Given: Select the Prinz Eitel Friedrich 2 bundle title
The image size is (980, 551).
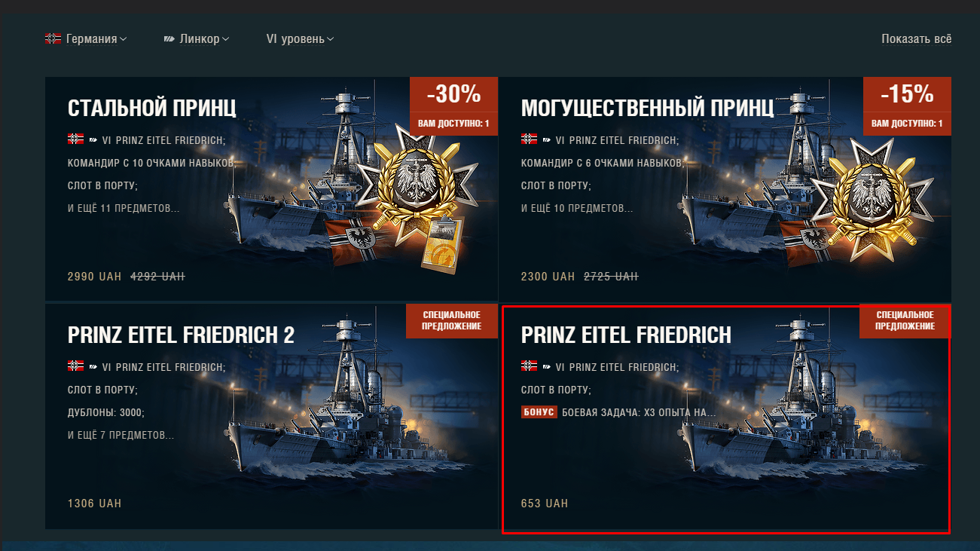Looking at the screenshot, I should click(x=181, y=335).
